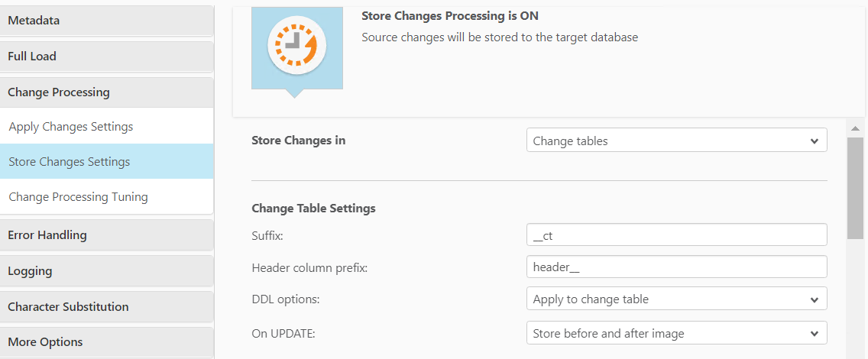This screenshot has width=868, height=359.
Task: Click the Header column prefix field
Action: (676, 267)
